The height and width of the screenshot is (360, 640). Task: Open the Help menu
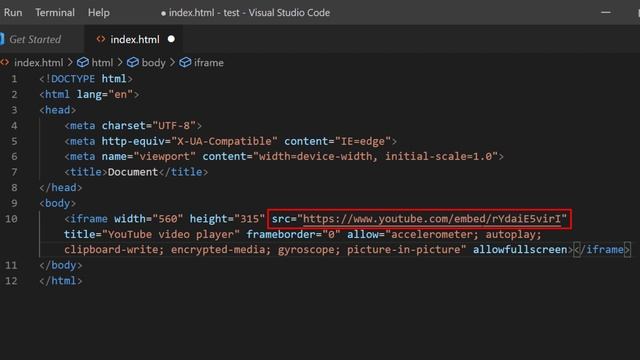click(99, 13)
